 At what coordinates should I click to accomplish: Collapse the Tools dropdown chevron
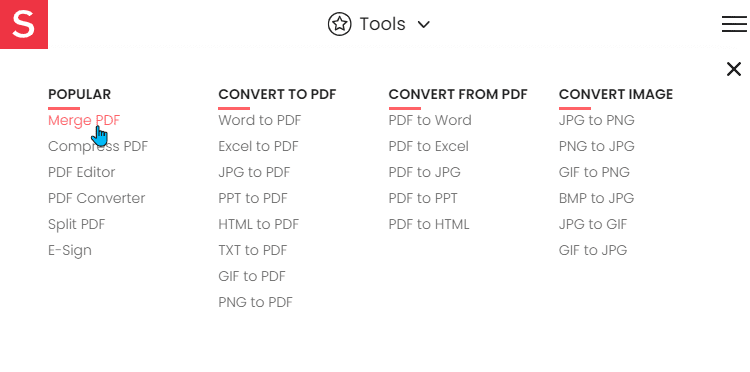coord(424,24)
